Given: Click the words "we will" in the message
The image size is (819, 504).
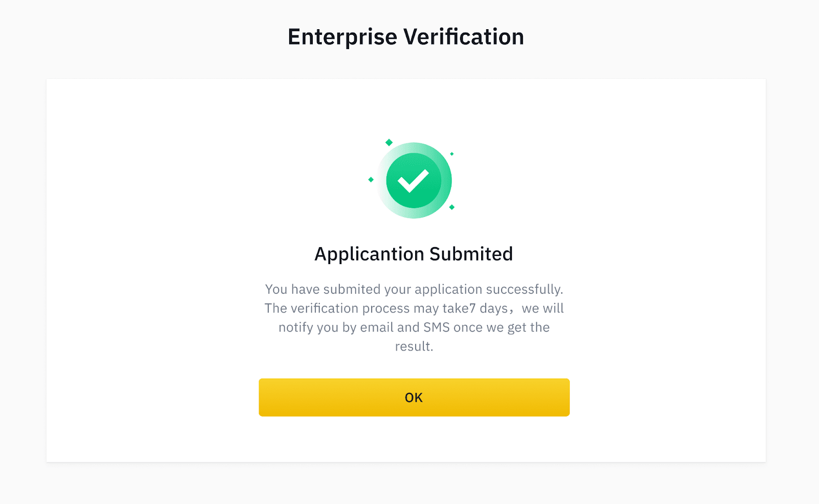Looking at the screenshot, I should 543,309.
